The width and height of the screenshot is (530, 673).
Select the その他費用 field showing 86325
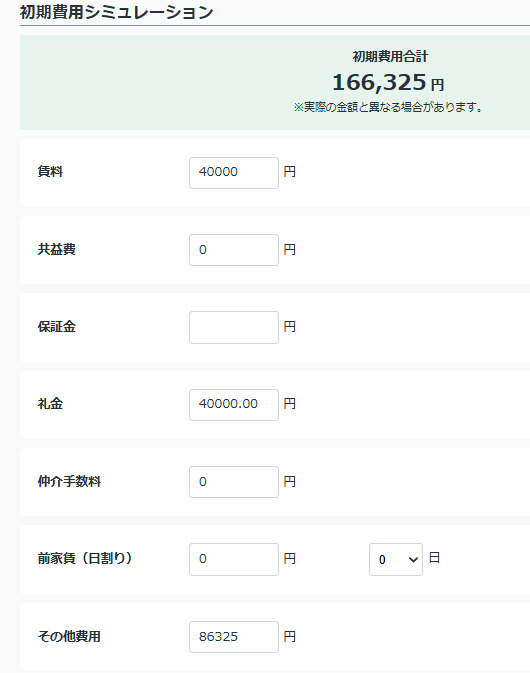point(234,637)
